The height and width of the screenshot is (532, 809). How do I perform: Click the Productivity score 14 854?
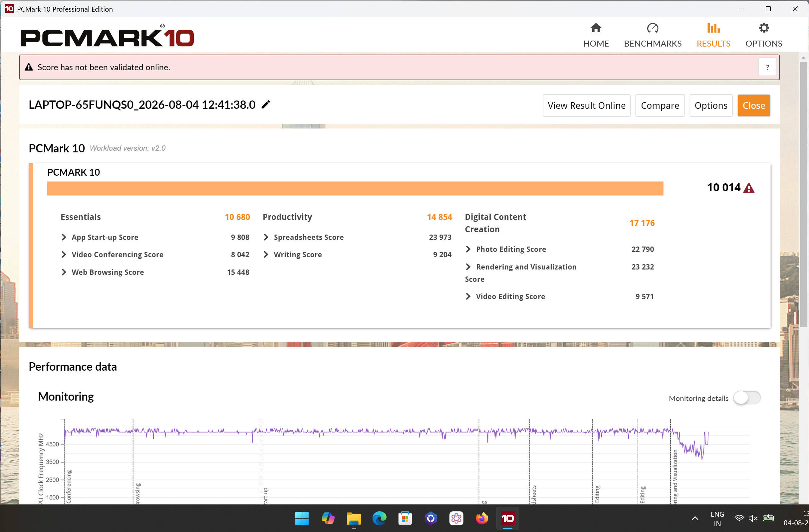click(439, 217)
